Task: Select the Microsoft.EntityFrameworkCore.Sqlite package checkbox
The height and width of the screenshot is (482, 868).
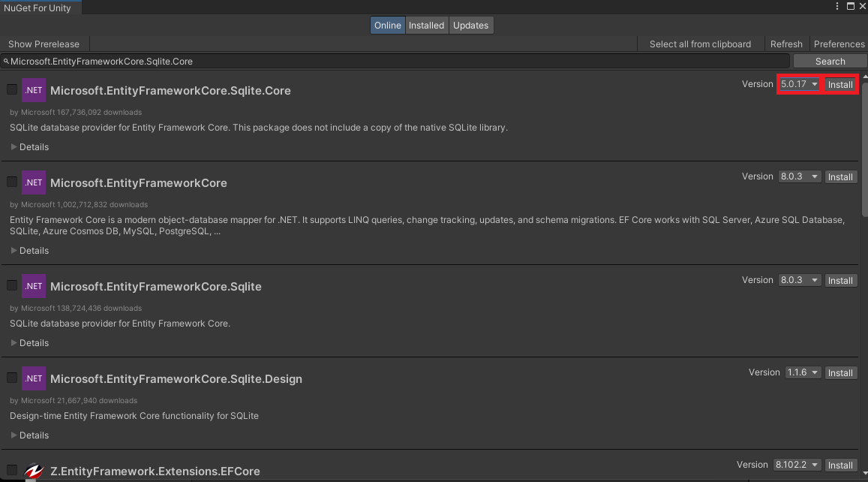Action: click(x=11, y=285)
